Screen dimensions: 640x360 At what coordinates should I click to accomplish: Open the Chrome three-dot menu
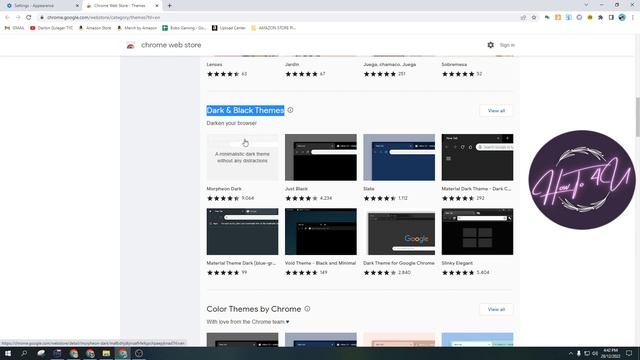click(x=633, y=18)
